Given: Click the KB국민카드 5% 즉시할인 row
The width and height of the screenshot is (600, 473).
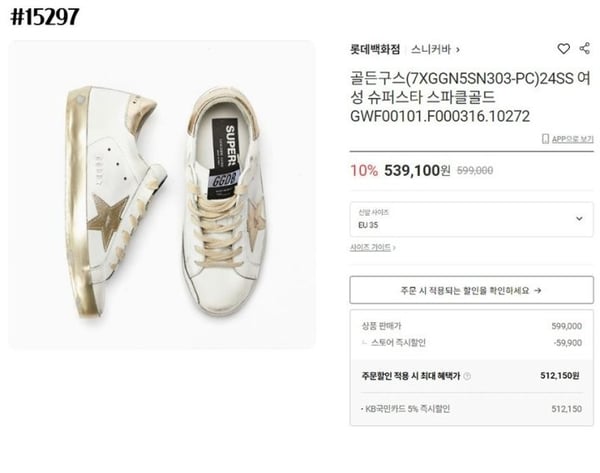Looking at the screenshot, I should (x=471, y=409).
